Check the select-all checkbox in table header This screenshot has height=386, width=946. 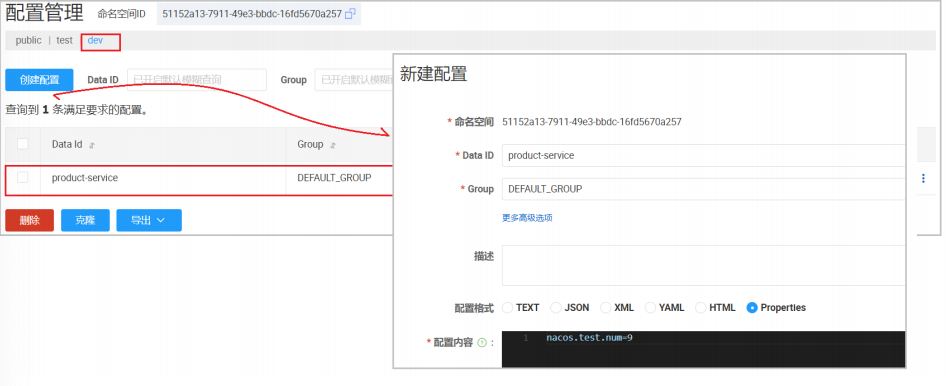point(23,144)
